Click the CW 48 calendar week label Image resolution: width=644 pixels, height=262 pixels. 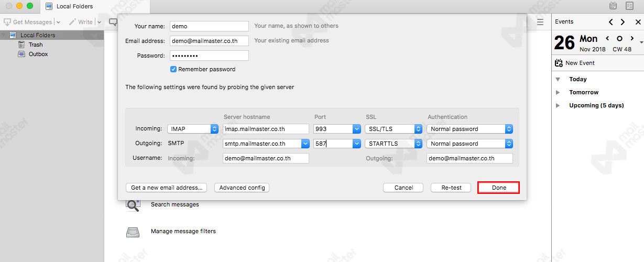tap(622, 49)
